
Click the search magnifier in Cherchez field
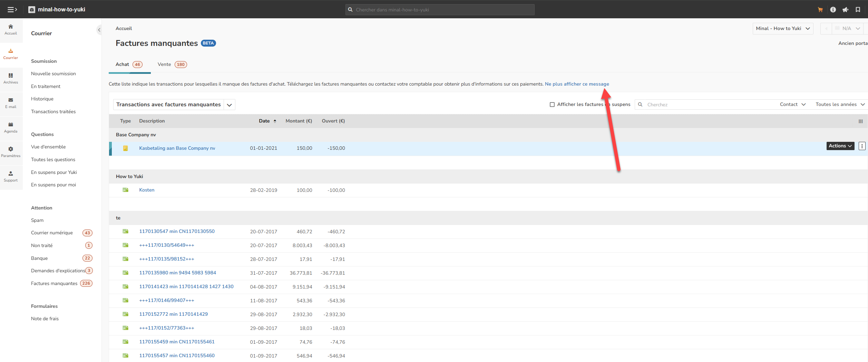[x=640, y=105]
